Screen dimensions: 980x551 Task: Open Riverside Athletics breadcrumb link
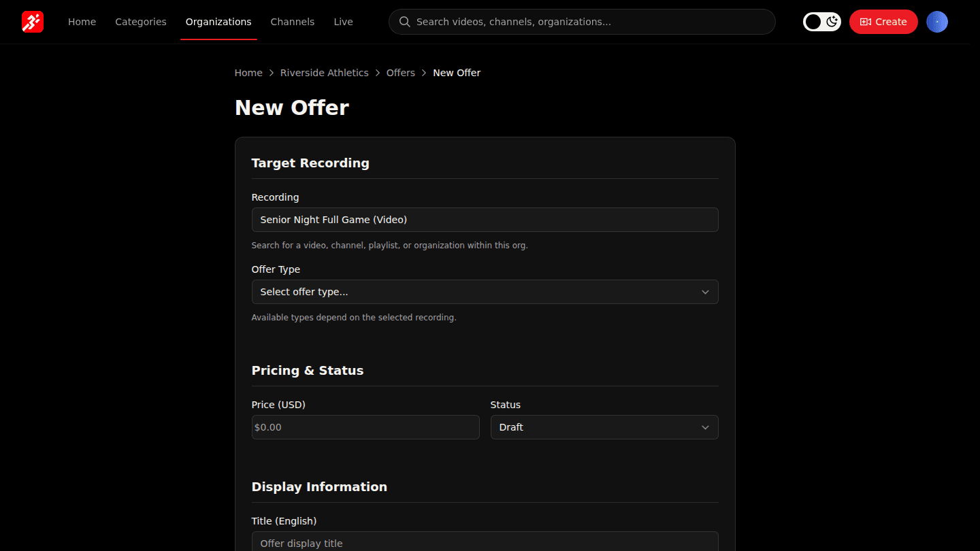coord(325,73)
